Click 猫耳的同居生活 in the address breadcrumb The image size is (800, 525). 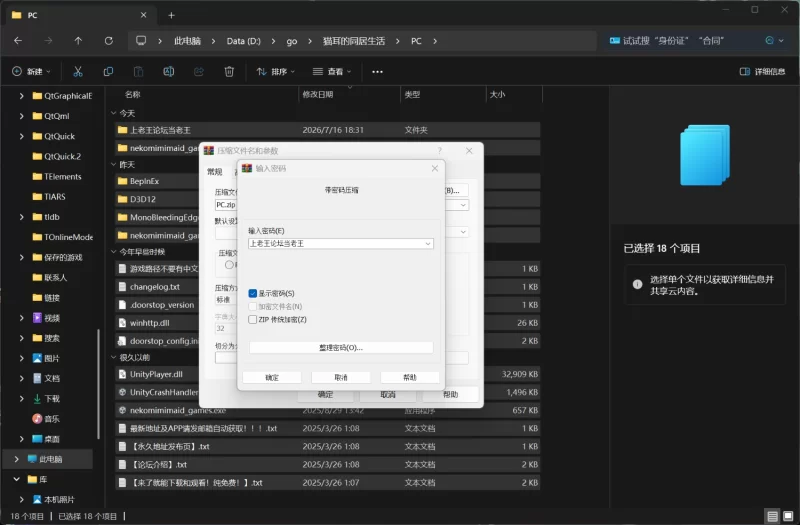click(354, 41)
